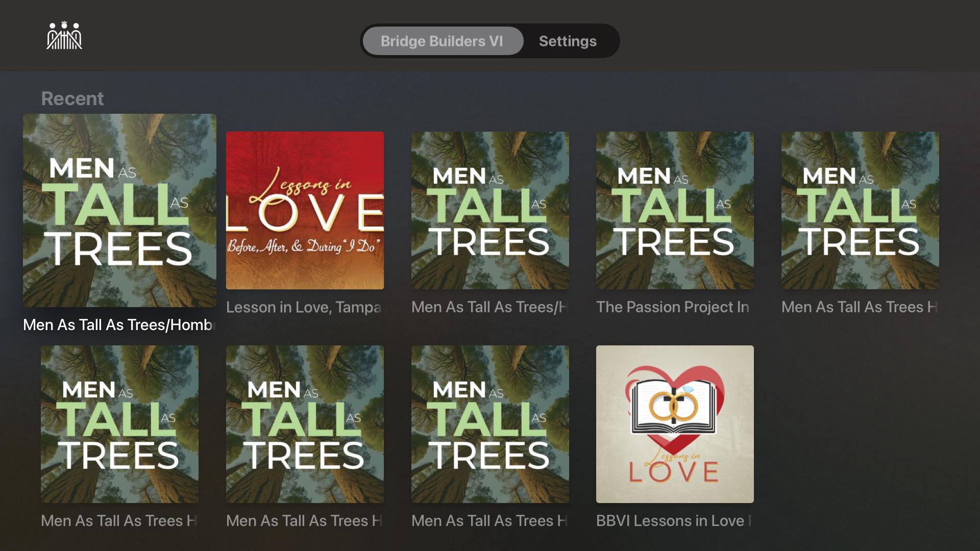The image size is (980, 551).
Task: Switch to the Bridge Builders VI tab
Action: (x=442, y=41)
